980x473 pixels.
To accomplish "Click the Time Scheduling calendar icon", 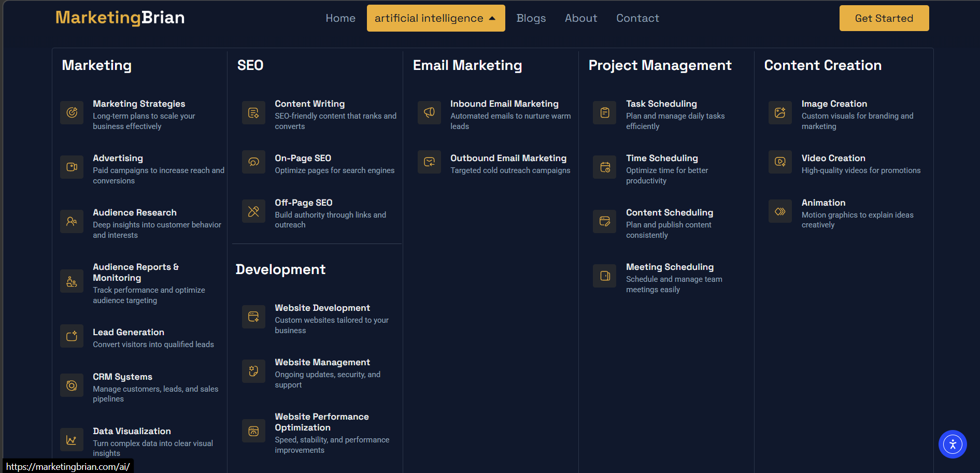I will [x=605, y=167].
